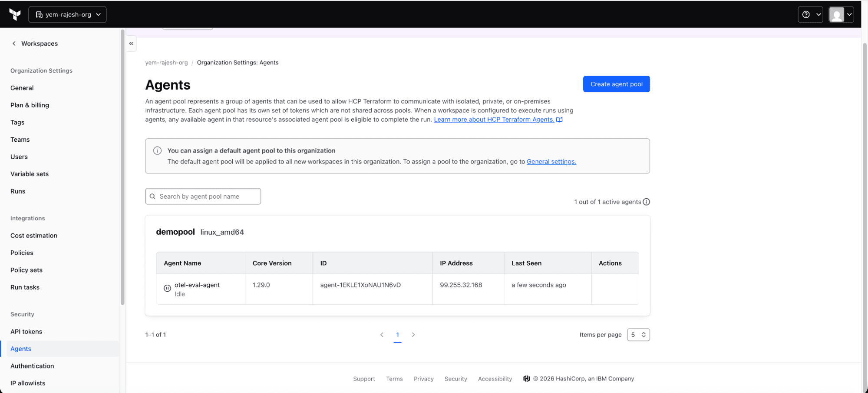
Task: Open Cost estimation integration
Action: [34, 236]
